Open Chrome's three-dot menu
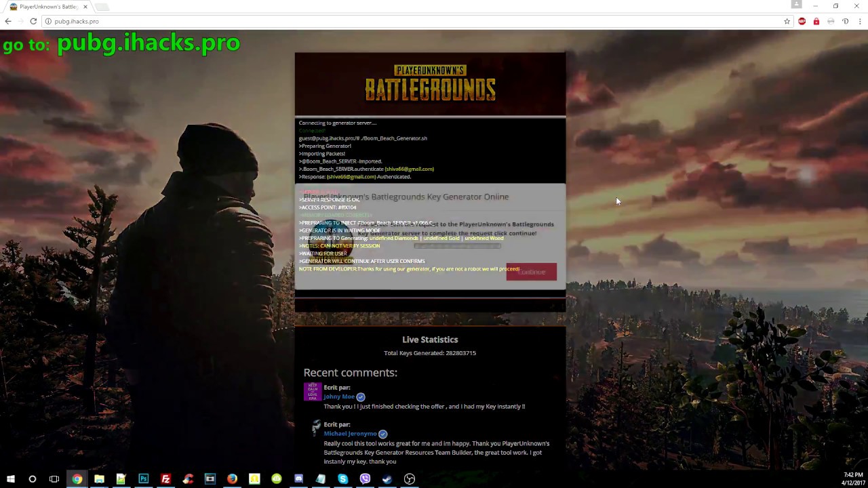Image resolution: width=868 pixels, height=488 pixels. tap(859, 21)
